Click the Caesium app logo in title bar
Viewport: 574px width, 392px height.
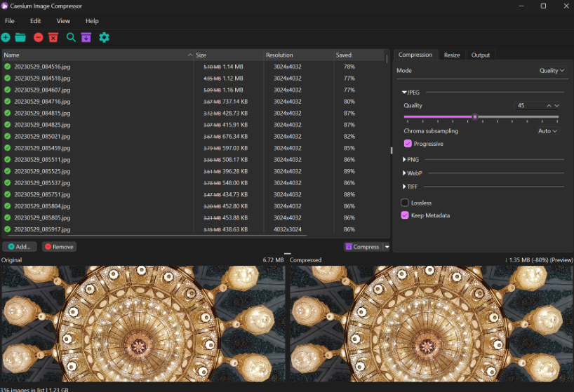coord(5,6)
